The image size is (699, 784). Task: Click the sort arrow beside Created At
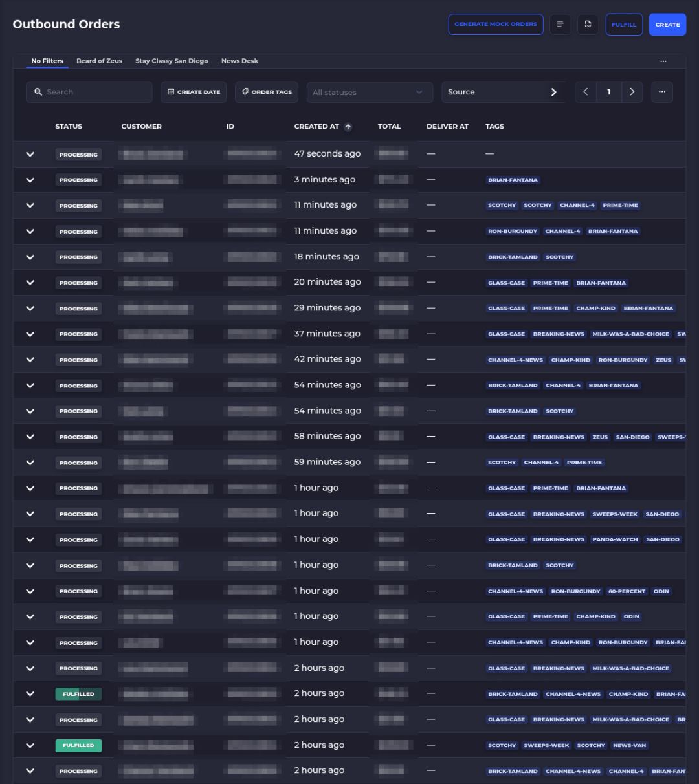348,127
